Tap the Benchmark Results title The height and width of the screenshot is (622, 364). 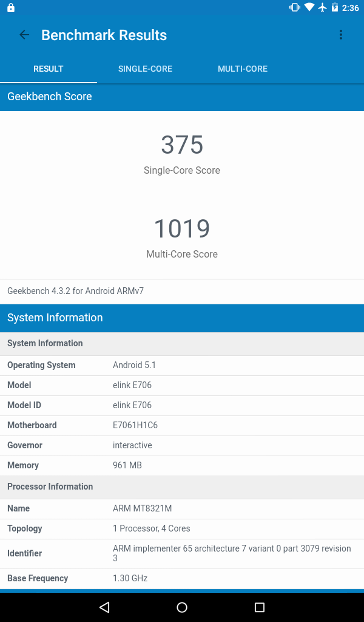[x=104, y=35]
